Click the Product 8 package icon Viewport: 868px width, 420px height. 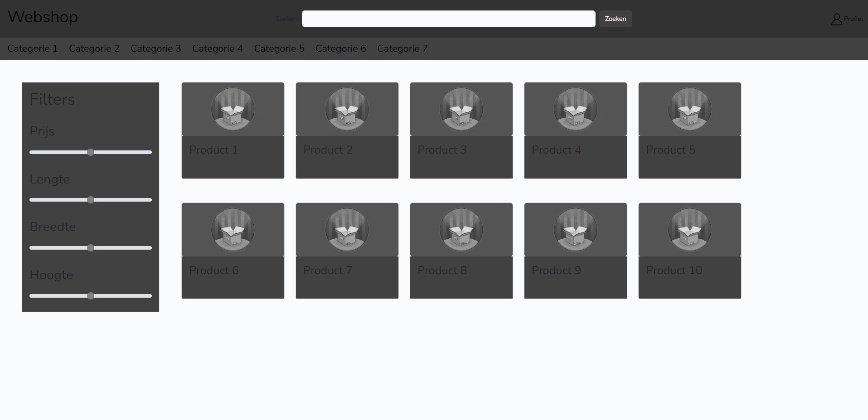coord(461,230)
